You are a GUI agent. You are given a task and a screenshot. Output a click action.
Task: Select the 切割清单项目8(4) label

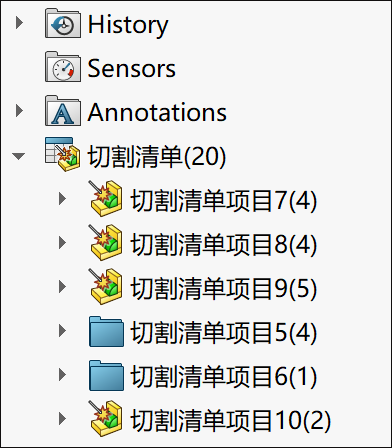click(224, 244)
